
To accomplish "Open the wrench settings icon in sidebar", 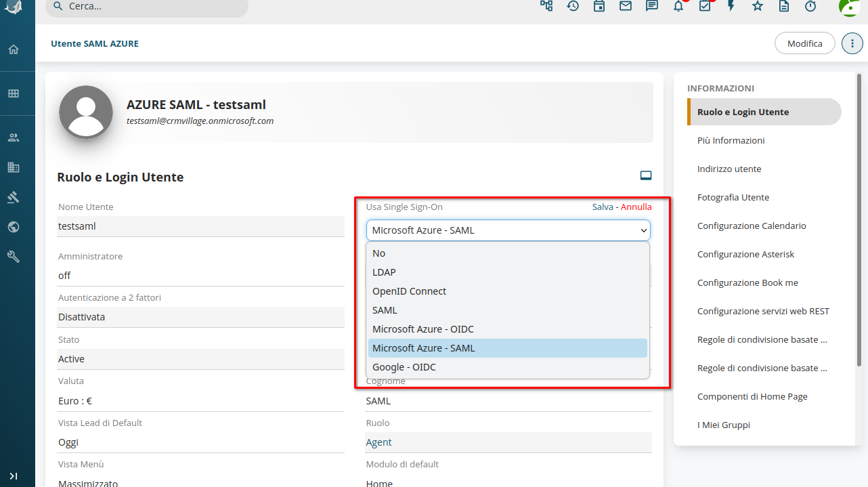I will [x=14, y=257].
